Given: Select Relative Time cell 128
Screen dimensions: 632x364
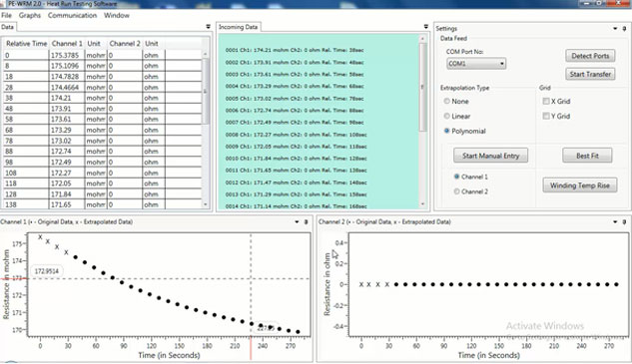Looking at the screenshot, I should pyautogui.click(x=26, y=194).
